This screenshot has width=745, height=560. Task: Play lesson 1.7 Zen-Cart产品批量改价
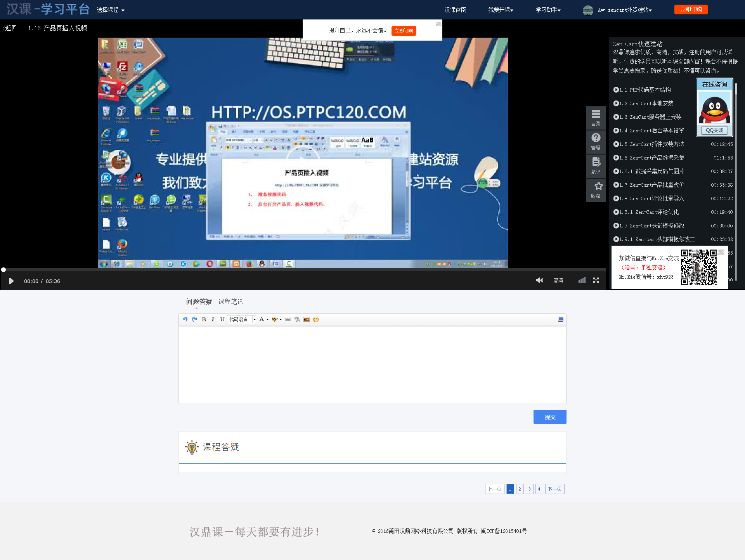pyautogui.click(x=657, y=185)
